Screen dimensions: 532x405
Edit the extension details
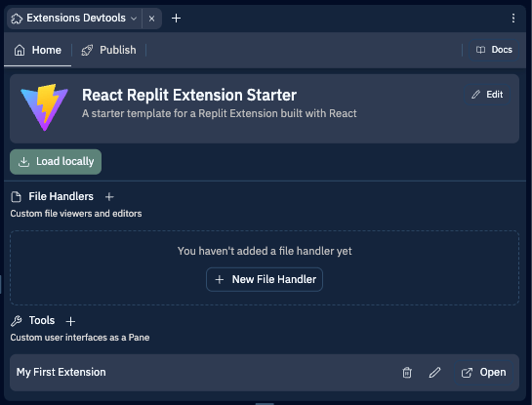click(x=487, y=95)
